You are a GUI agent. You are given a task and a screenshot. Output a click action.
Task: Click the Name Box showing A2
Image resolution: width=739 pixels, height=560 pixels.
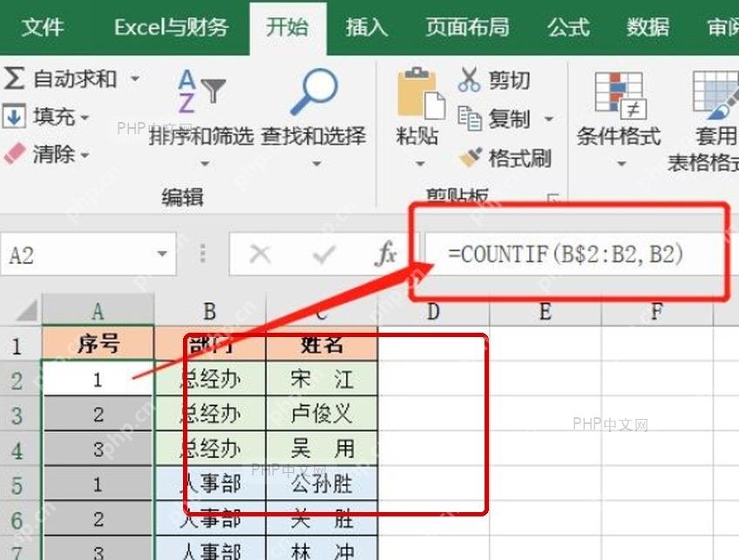[x=88, y=253]
